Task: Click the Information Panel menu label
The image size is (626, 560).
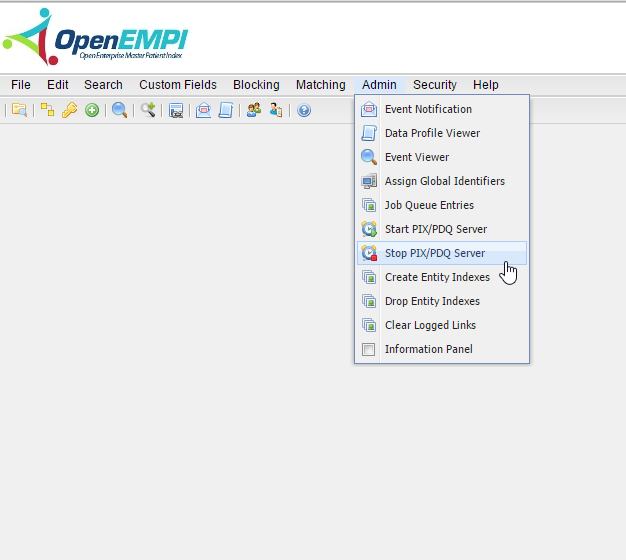Action: (429, 349)
